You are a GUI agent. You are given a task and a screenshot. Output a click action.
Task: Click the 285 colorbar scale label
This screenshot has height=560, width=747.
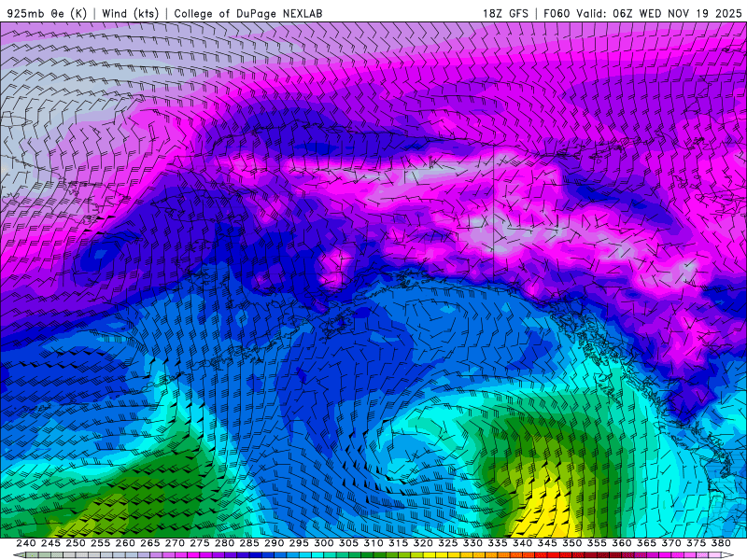point(249,543)
